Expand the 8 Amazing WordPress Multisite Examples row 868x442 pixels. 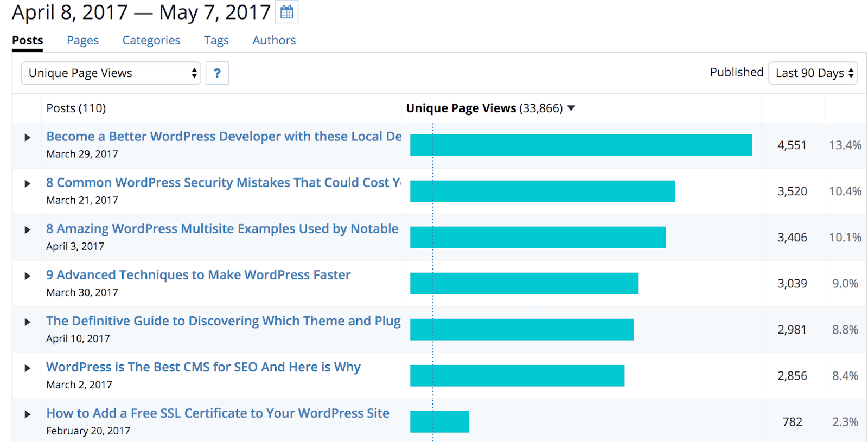click(x=27, y=230)
